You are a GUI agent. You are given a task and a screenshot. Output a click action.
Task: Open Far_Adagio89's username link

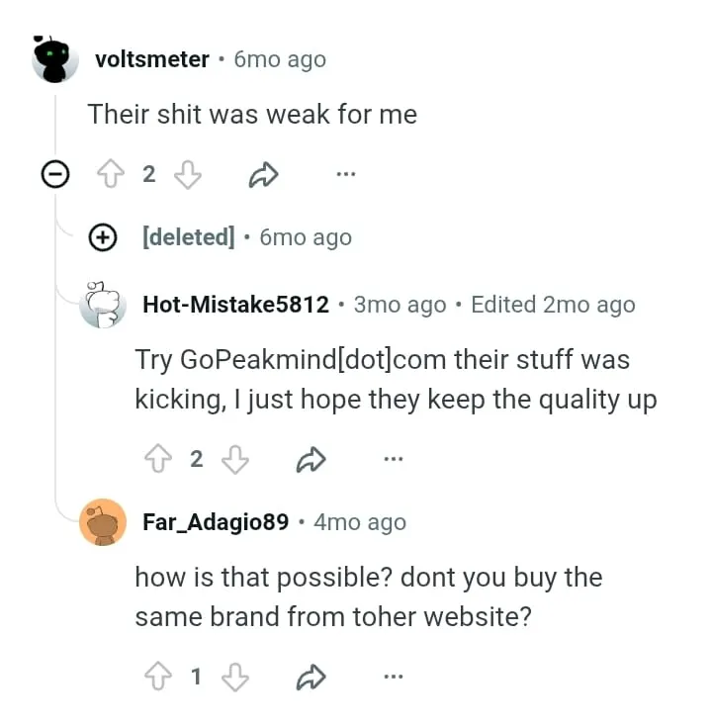click(216, 522)
